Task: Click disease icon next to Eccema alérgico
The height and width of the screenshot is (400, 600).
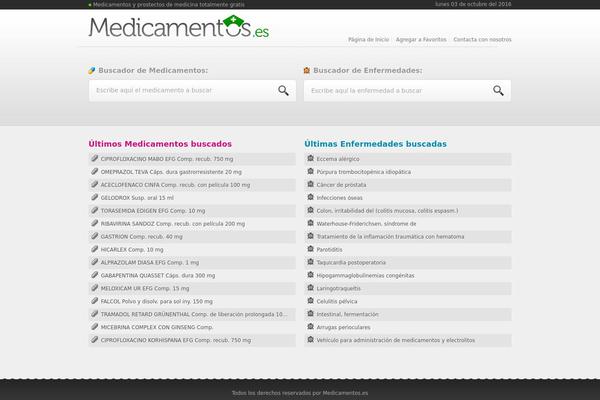Action: tap(310, 158)
